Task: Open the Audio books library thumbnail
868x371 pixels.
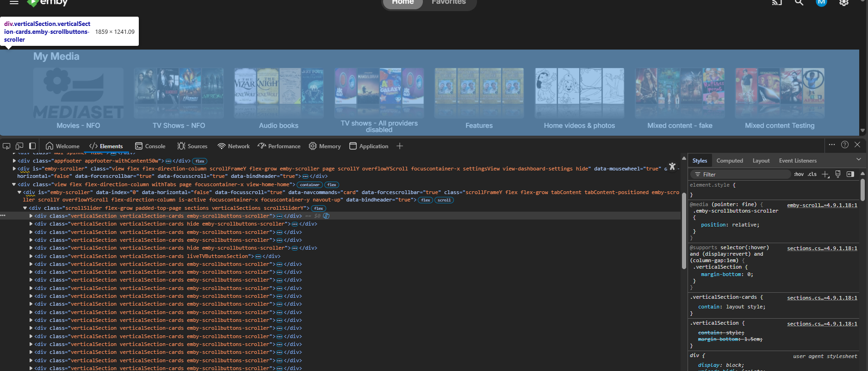Action: tap(279, 93)
